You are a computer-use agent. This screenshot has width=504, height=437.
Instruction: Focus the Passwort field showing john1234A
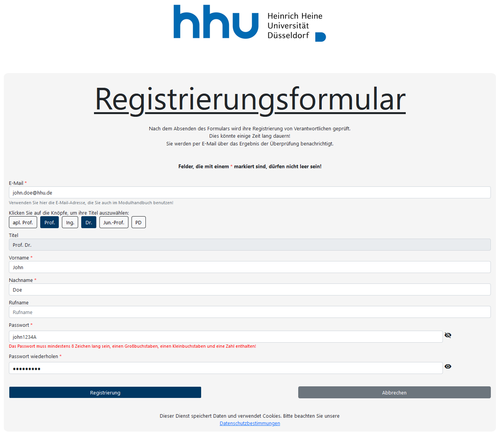coord(226,337)
